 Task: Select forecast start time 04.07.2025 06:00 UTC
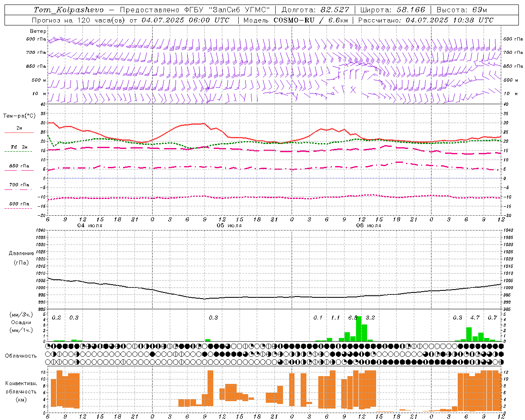(185, 20)
